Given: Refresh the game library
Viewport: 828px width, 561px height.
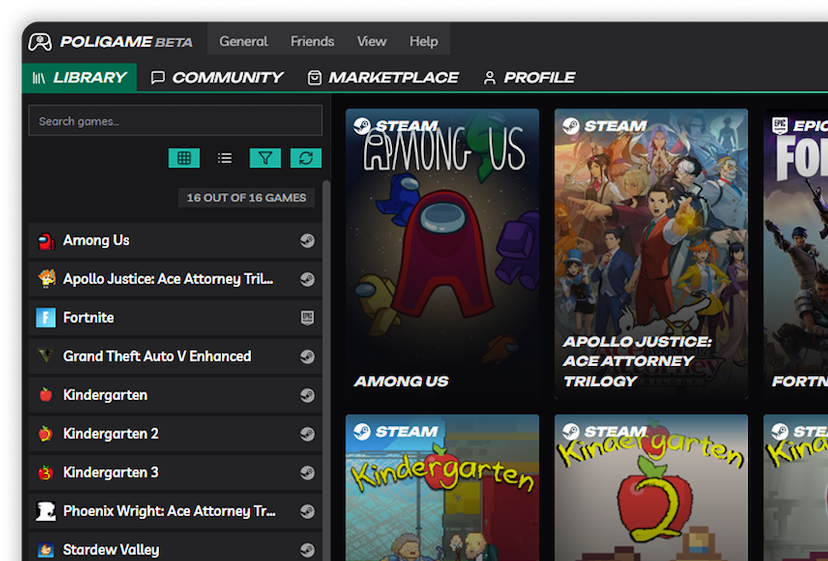Looking at the screenshot, I should pyautogui.click(x=306, y=158).
